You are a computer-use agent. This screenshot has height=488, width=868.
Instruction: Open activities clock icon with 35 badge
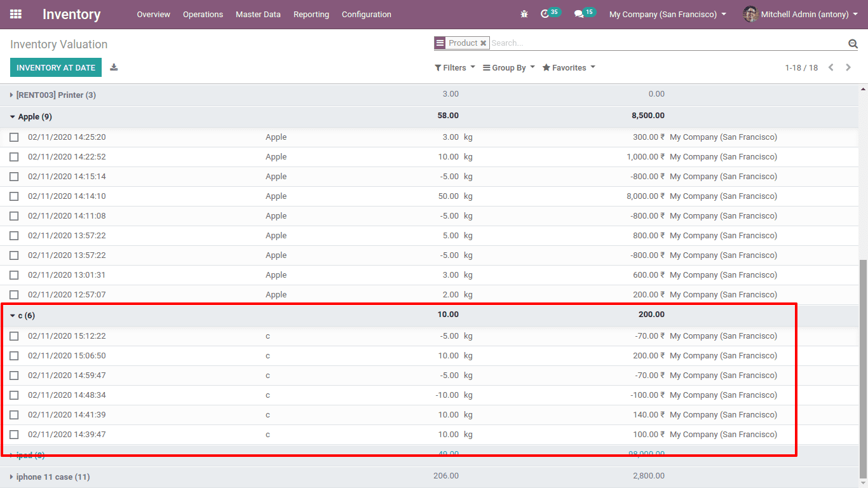point(550,13)
